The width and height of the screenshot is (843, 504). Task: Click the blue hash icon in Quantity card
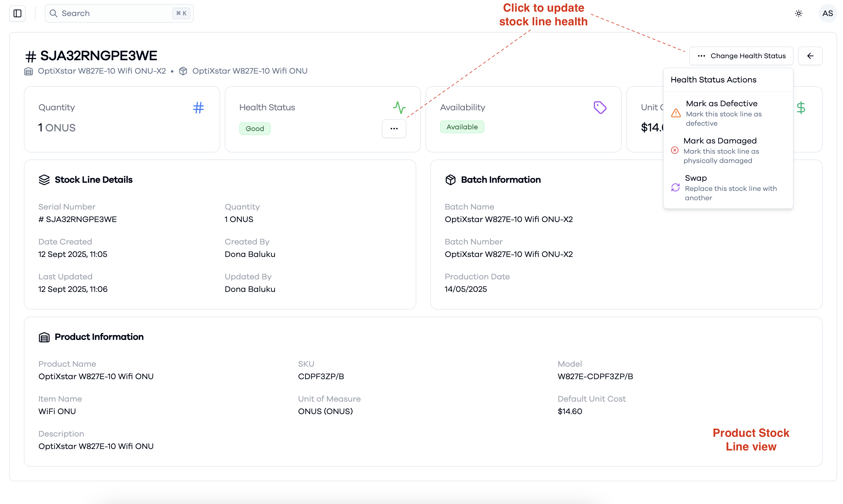(198, 108)
